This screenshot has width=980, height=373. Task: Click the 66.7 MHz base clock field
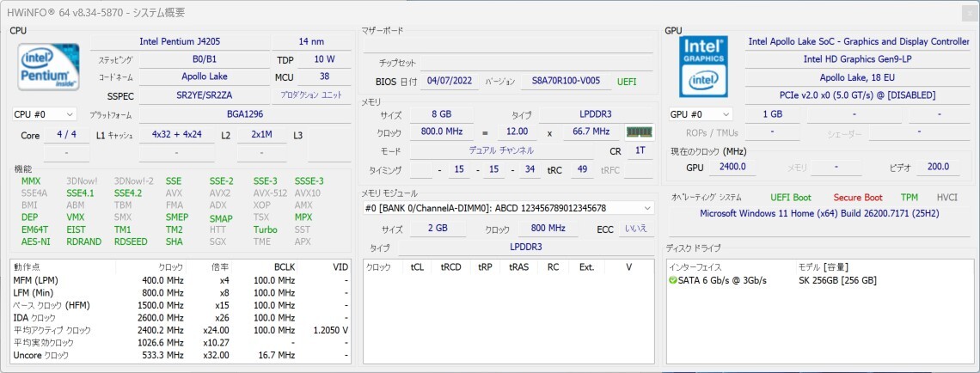[592, 131]
